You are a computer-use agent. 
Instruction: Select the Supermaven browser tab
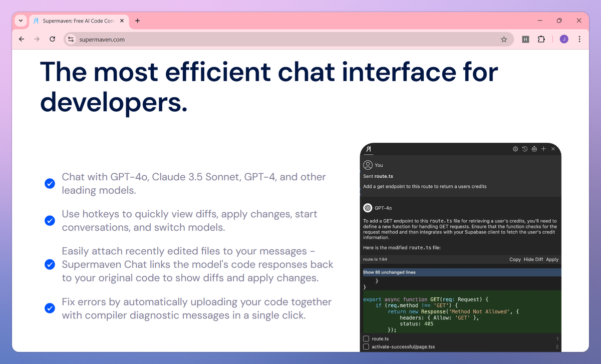79,21
